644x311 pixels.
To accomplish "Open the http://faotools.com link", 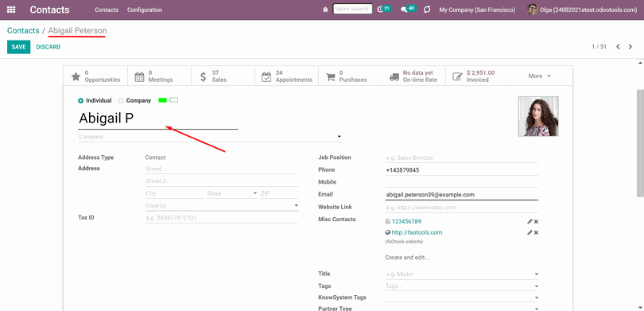I will click(417, 232).
